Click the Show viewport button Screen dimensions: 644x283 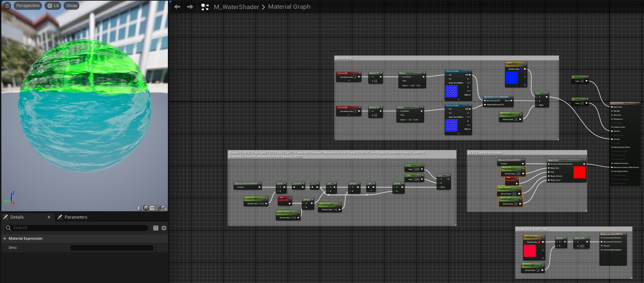point(71,6)
